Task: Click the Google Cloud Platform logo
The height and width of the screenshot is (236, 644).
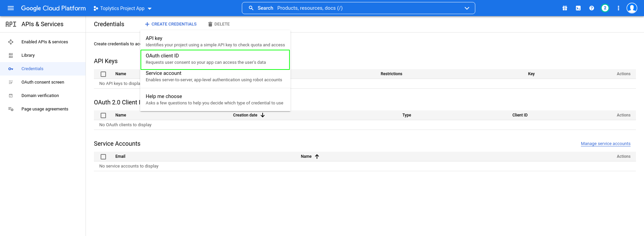Action: 53,8
